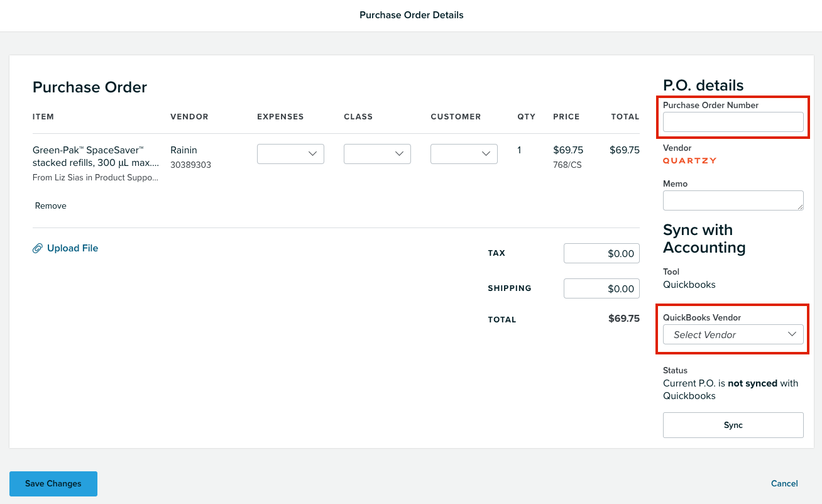Image resolution: width=822 pixels, height=504 pixels.
Task: Edit the Tax amount field
Action: pyautogui.click(x=601, y=253)
